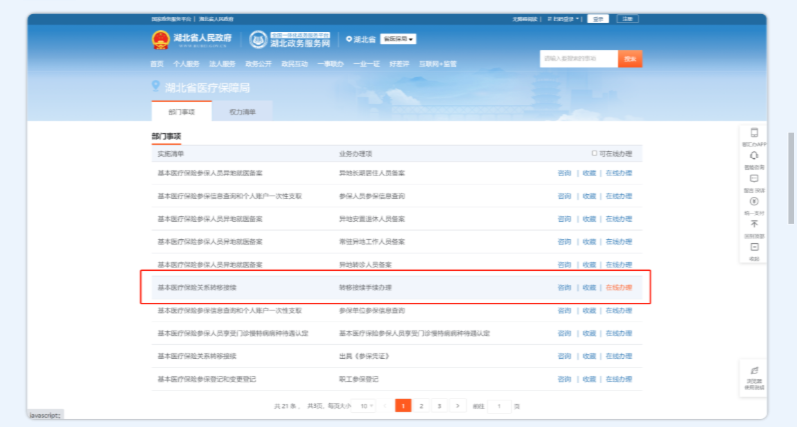Click 收藏 for 转移接续手续办理 row
The width and height of the screenshot is (797, 427).
point(589,288)
